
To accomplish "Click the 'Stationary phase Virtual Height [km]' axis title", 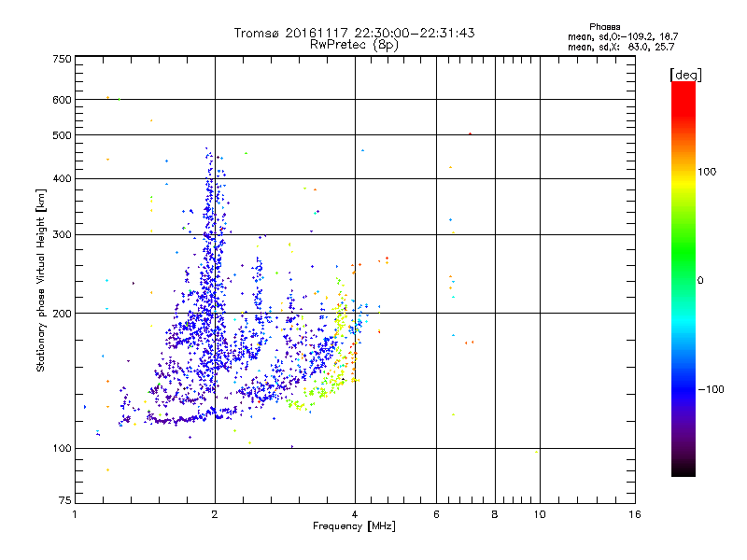I will click(x=41, y=281).
